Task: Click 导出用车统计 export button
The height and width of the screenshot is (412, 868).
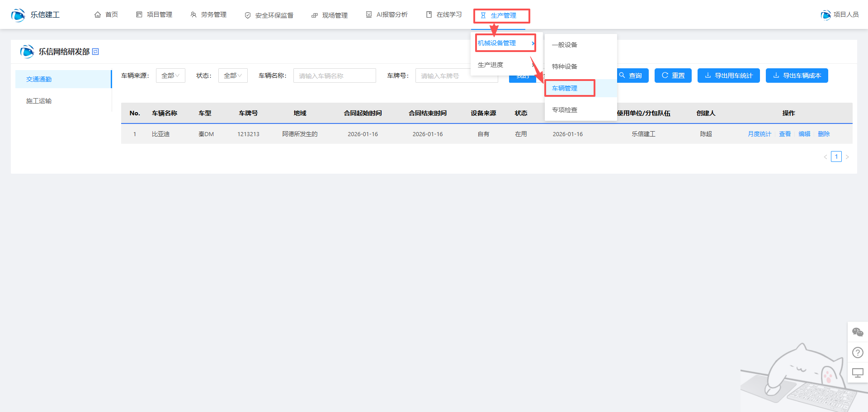Action: [728, 76]
